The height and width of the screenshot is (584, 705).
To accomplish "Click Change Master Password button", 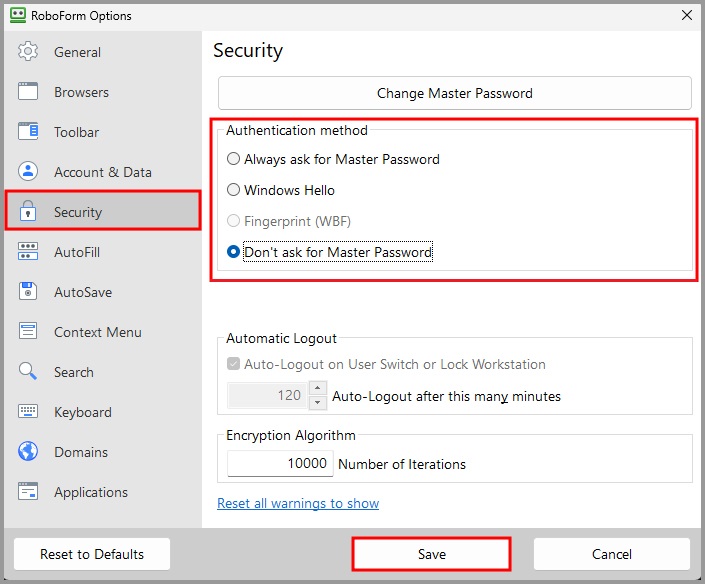I will [455, 93].
